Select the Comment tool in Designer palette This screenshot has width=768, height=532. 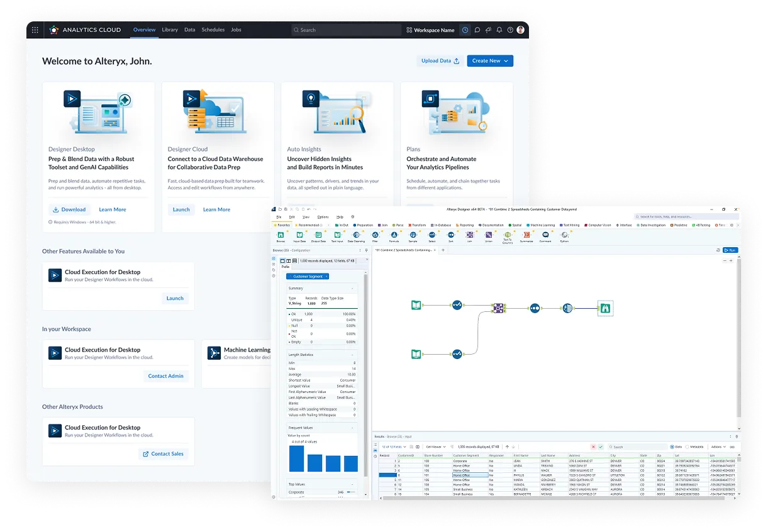[545, 236]
